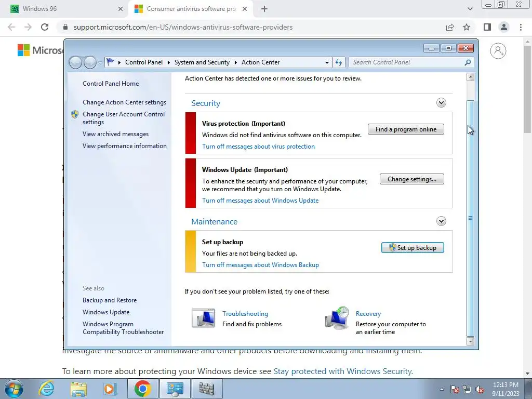532x399 pixels.
Task: Select the Consumer antivirus software tab
Action: (x=191, y=9)
